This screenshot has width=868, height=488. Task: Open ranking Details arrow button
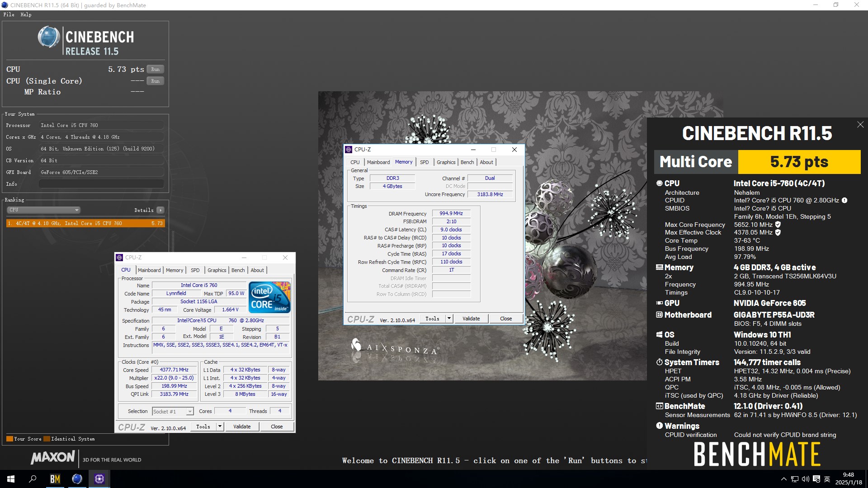pyautogui.click(x=160, y=210)
